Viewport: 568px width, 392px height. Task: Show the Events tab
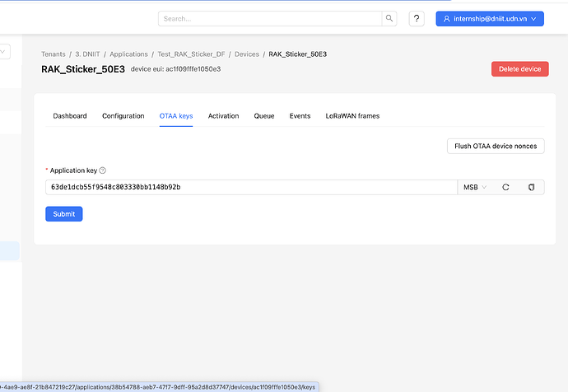pos(300,116)
